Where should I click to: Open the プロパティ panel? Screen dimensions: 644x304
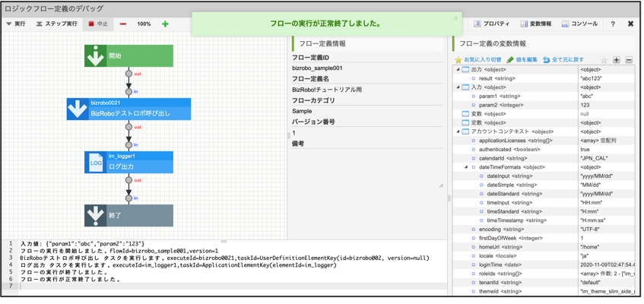[x=492, y=24]
